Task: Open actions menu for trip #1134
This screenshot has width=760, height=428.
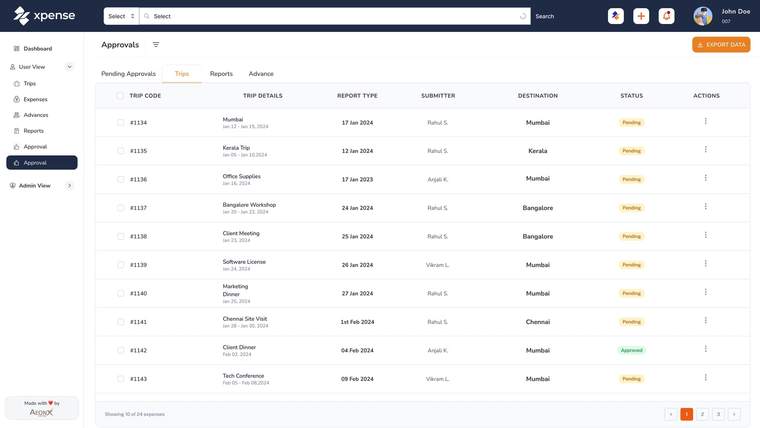Action: click(x=705, y=121)
